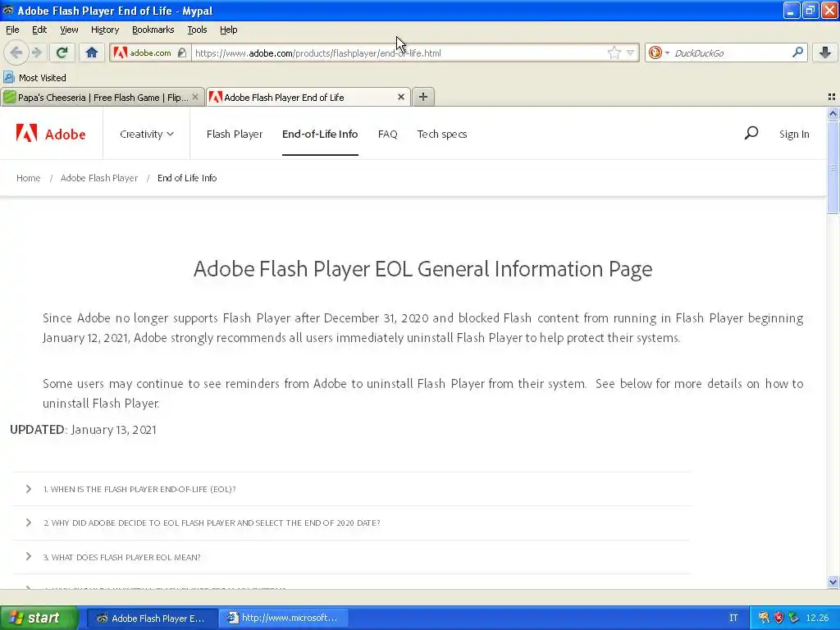Open the Downloads arrow button

coord(825,52)
